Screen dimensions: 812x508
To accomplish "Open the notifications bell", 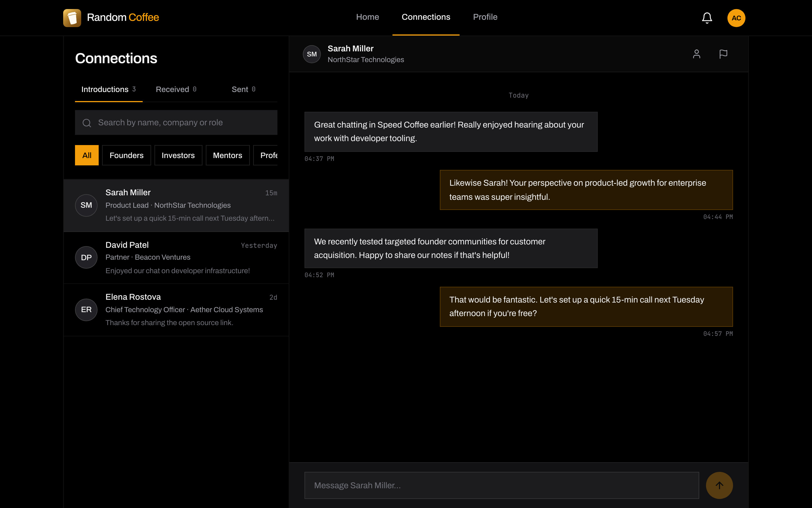I will (x=707, y=18).
